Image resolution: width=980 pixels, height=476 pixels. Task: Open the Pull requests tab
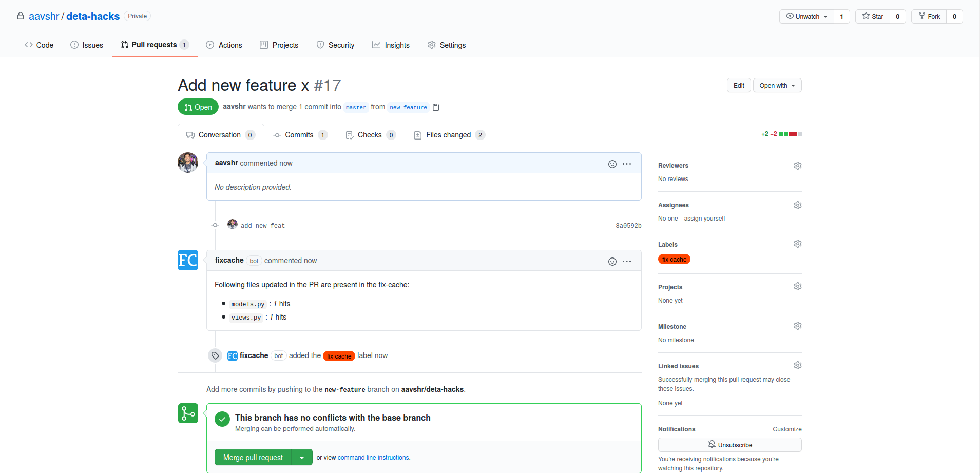point(155,45)
